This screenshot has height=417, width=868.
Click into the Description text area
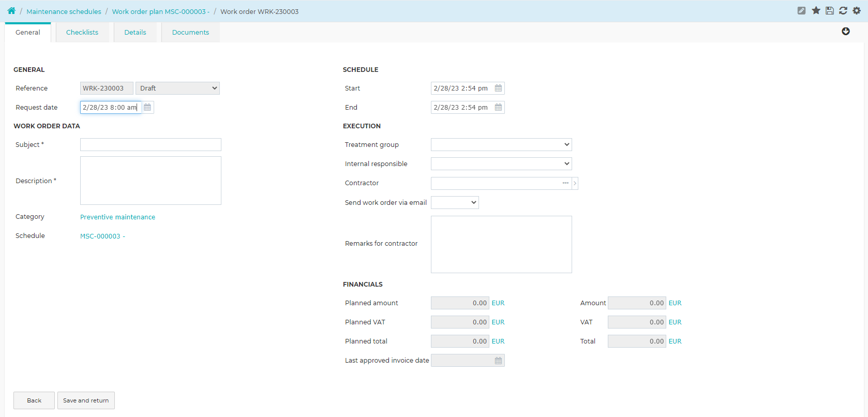tap(151, 181)
